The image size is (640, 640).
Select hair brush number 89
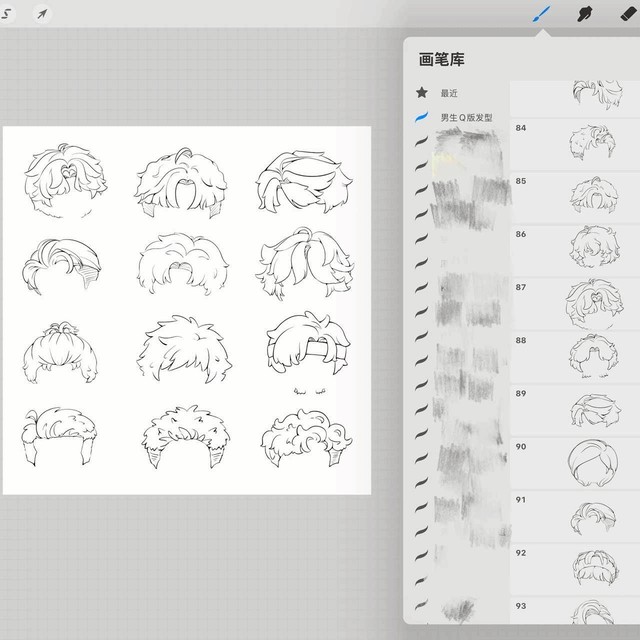[575, 410]
